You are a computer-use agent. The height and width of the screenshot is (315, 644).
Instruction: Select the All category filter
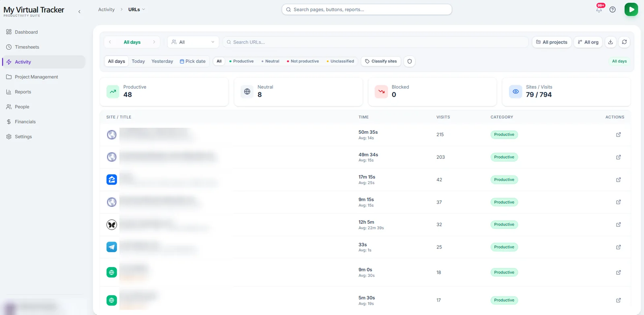(x=219, y=61)
